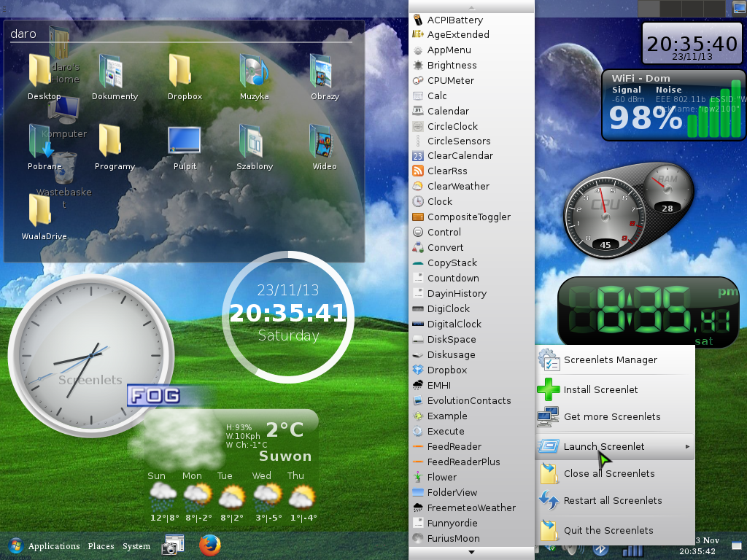Screen dimensions: 747x560
Task: Switch to the second workspace
Action: click(670, 7)
